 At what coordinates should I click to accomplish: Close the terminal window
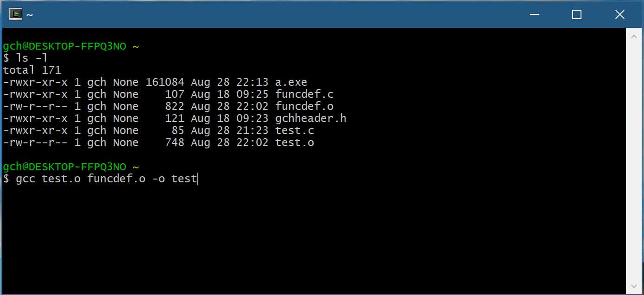(619, 14)
